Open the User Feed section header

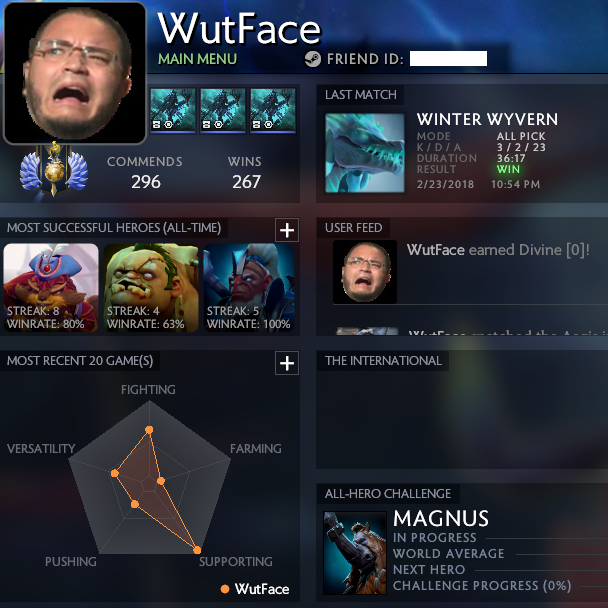coord(354,228)
